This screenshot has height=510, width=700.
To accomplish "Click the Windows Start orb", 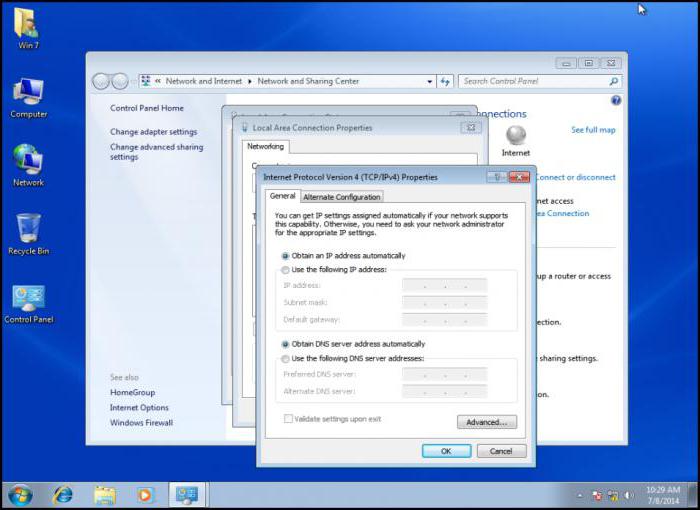I will (x=20, y=495).
